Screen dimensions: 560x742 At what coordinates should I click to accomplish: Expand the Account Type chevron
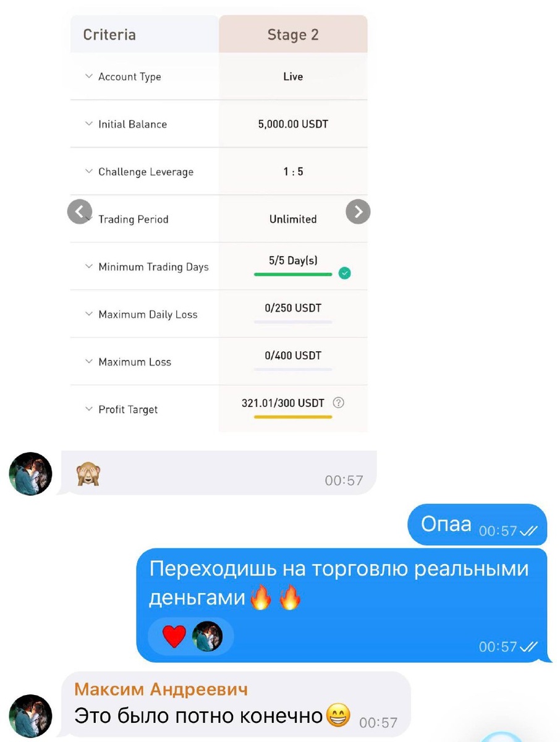click(x=88, y=77)
